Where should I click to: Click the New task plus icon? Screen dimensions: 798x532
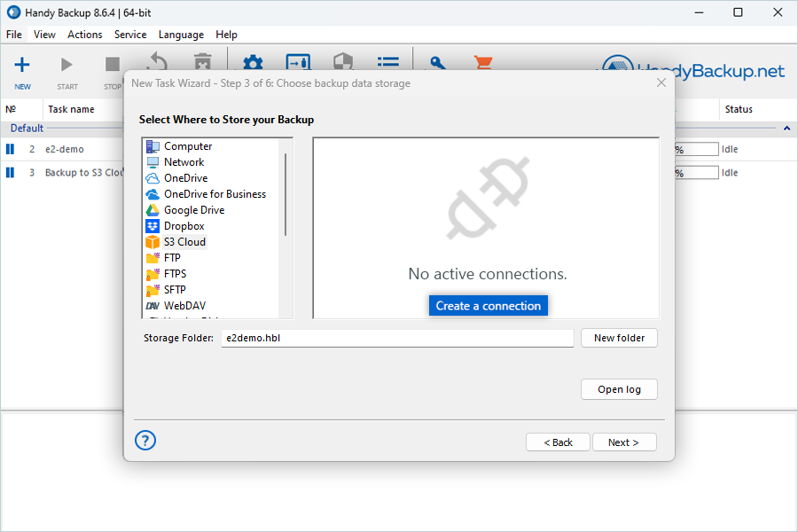(22, 65)
